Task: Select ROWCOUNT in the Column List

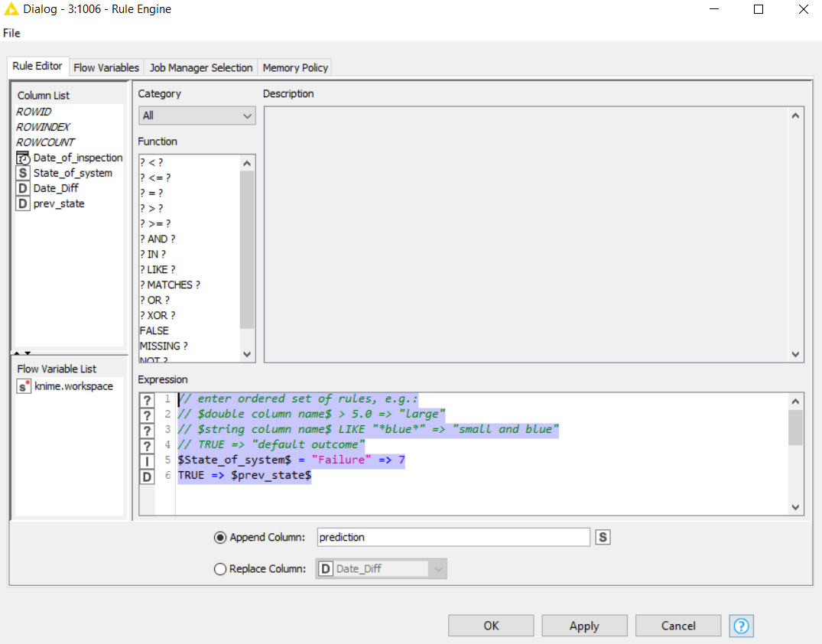Action: click(46, 142)
